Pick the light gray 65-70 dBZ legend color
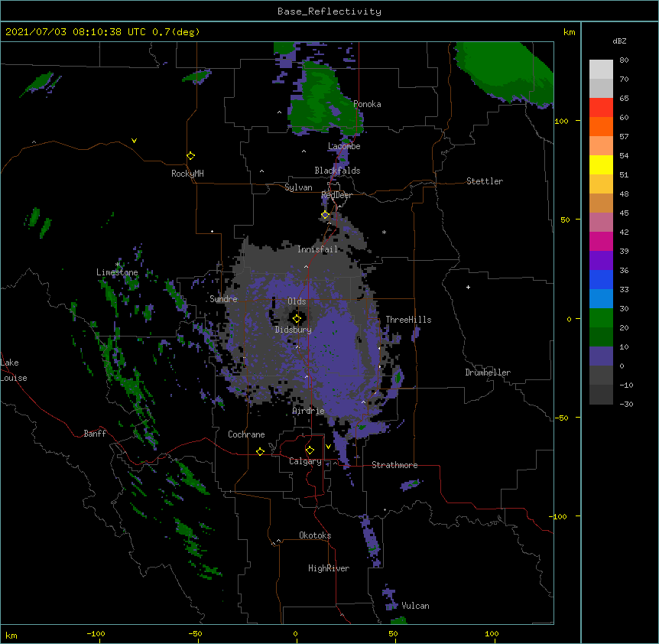This screenshot has width=659, height=644. 601,88
